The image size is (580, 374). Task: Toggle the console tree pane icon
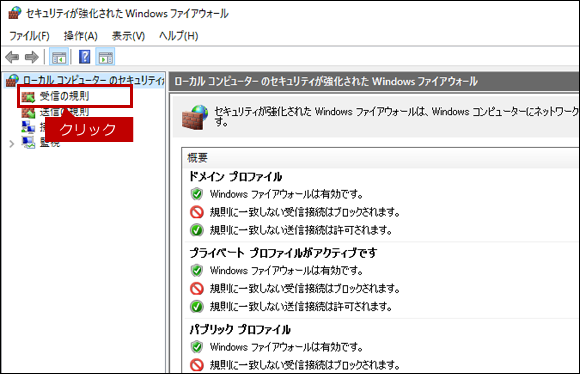59,57
